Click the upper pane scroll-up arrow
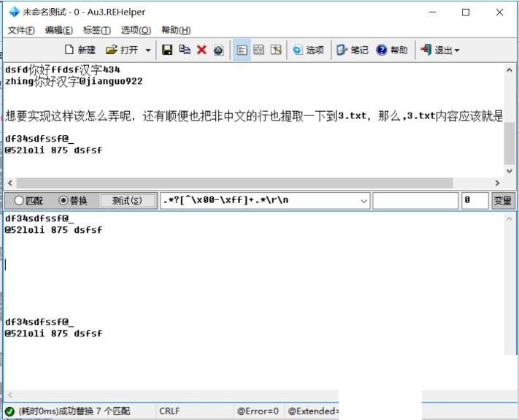This screenshot has height=420, width=519. (510, 70)
